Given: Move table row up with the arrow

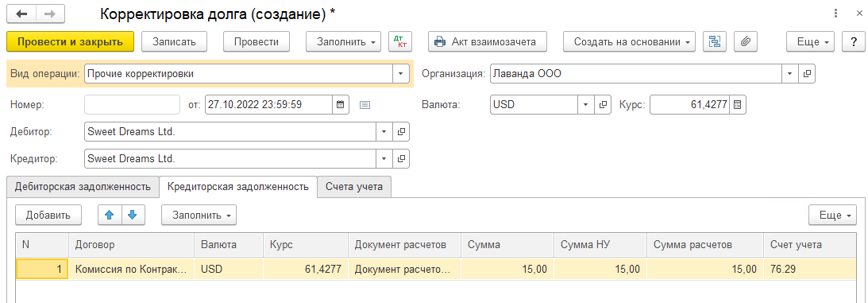Looking at the screenshot, I should coord(109,216).
